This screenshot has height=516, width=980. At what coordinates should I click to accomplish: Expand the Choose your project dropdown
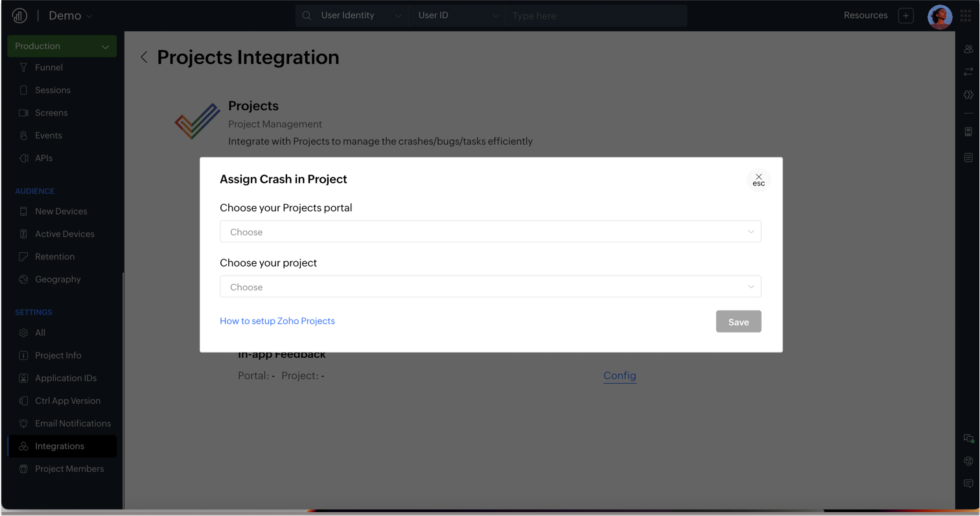(490, 287)
